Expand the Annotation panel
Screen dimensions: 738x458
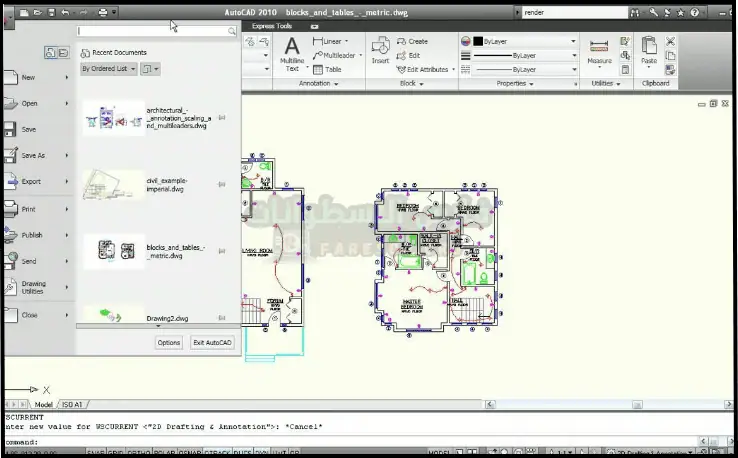[321, 84]
